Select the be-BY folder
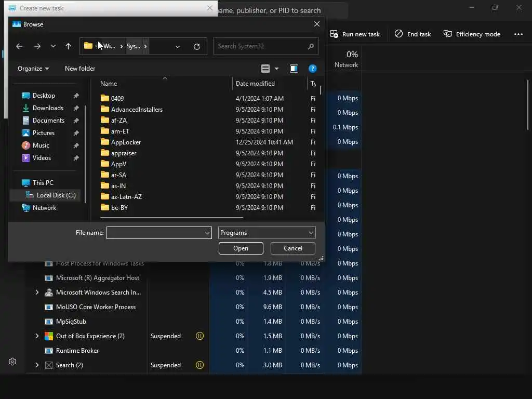The width and height of the screenshot is (532, 399). pyautogui.click(x=119, y=207)
